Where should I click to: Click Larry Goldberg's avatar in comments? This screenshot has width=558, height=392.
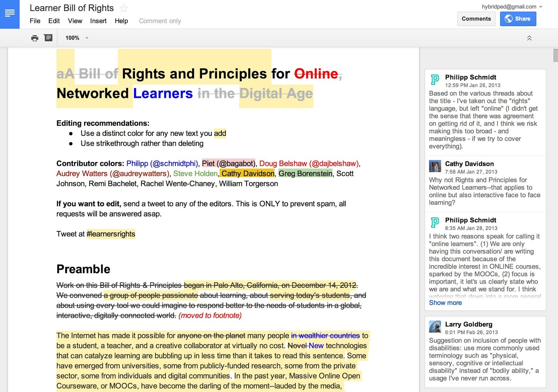pyautogui.click(x=435, y=326)
